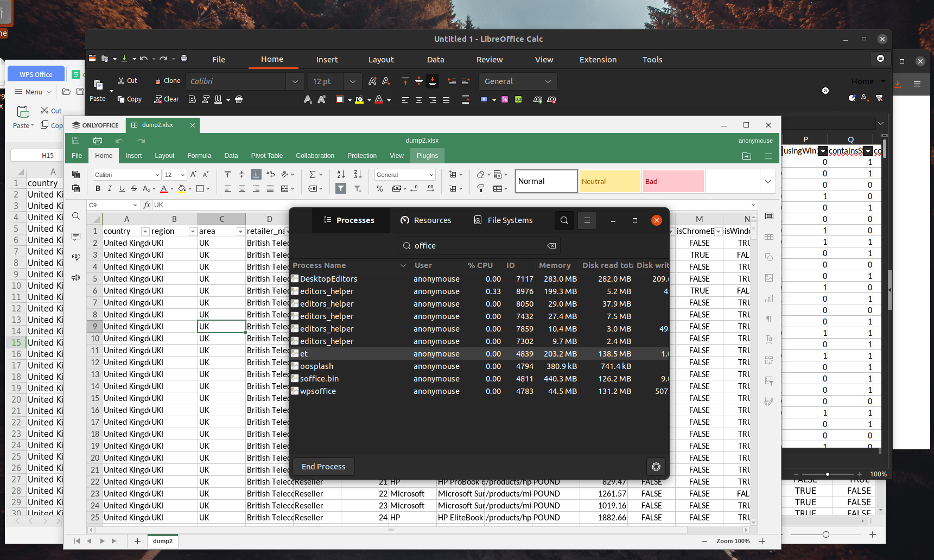934x560 pixels.
Task: Open General number format dropdown in ONLYOFFICE
Action: (x=431, y=175)
